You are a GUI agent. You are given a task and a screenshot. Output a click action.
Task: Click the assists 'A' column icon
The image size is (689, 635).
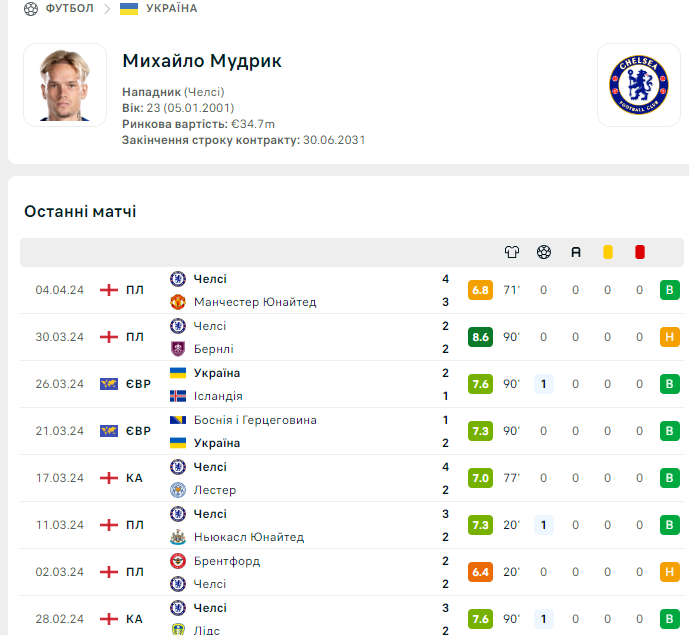pyautogui.click(x=576, y=252)
